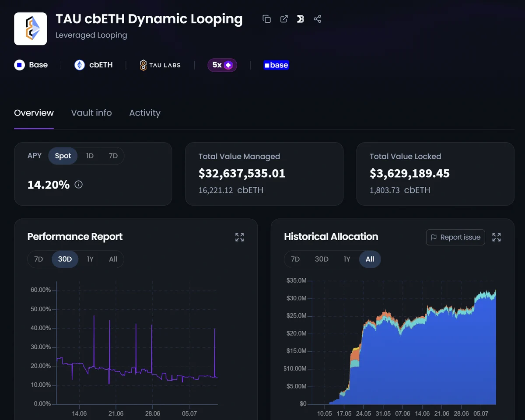Image resolution: width=525 pixels, height=420 pixels.
Task: Click the Base network icon
Action: point(19,65)
